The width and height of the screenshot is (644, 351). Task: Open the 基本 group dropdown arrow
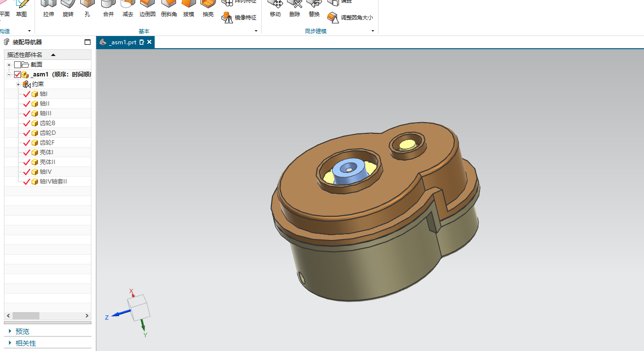[256, 31]
